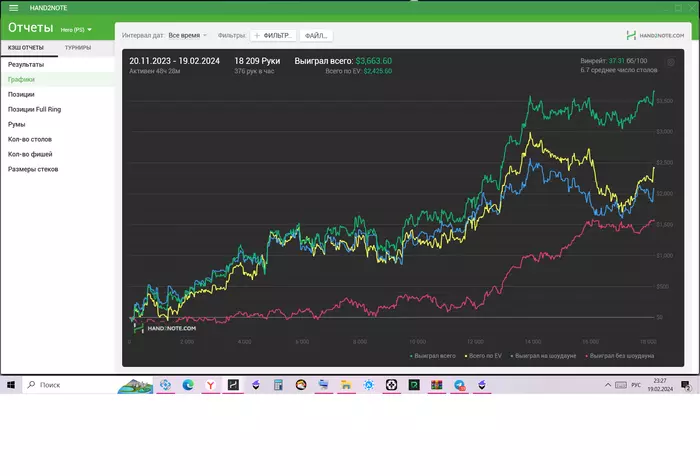Open File Explorer from the taskbar
Image resolution: width=700 pixels, height=476 pixels.
(346, 385)
